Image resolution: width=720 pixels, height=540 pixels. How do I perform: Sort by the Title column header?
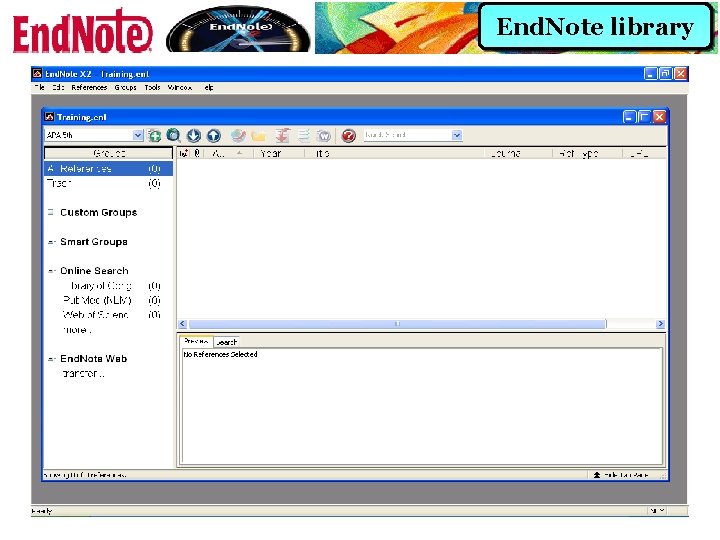coord(395,153)
